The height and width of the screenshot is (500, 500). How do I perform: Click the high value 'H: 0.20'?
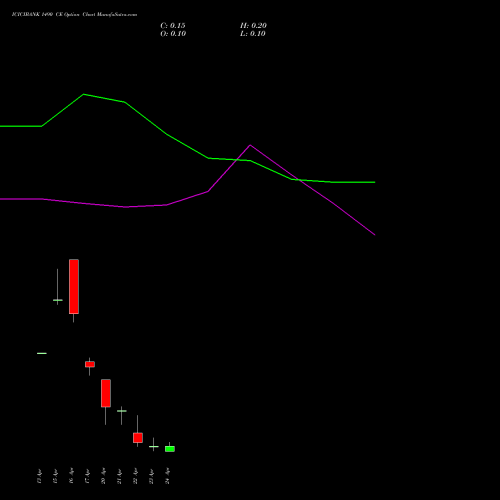click(253, 26)
